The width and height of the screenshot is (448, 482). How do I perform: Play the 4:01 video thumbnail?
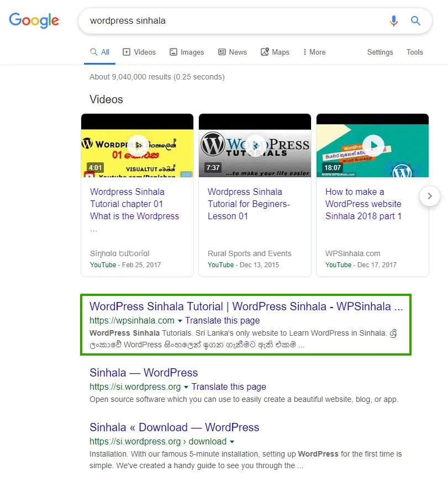click(137, 145)
